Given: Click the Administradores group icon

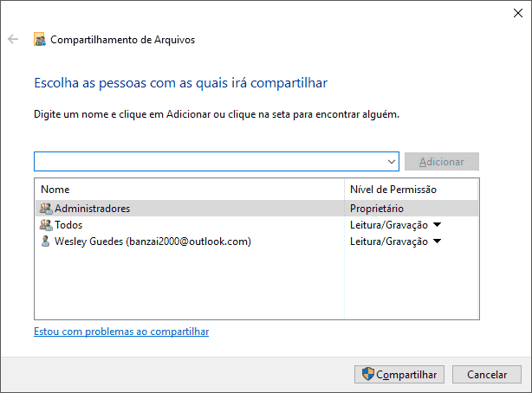Looking at the screenshot, I should (x=46, y=209).
